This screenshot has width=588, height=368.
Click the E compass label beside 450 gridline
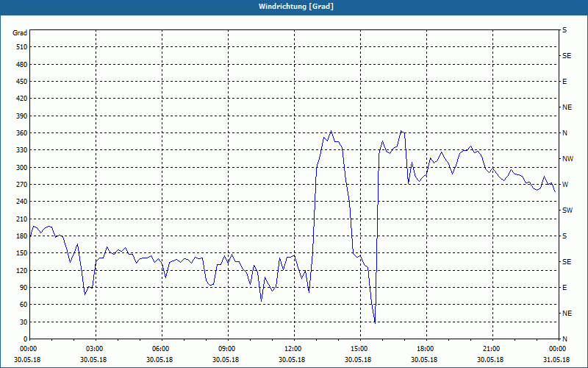564,82
